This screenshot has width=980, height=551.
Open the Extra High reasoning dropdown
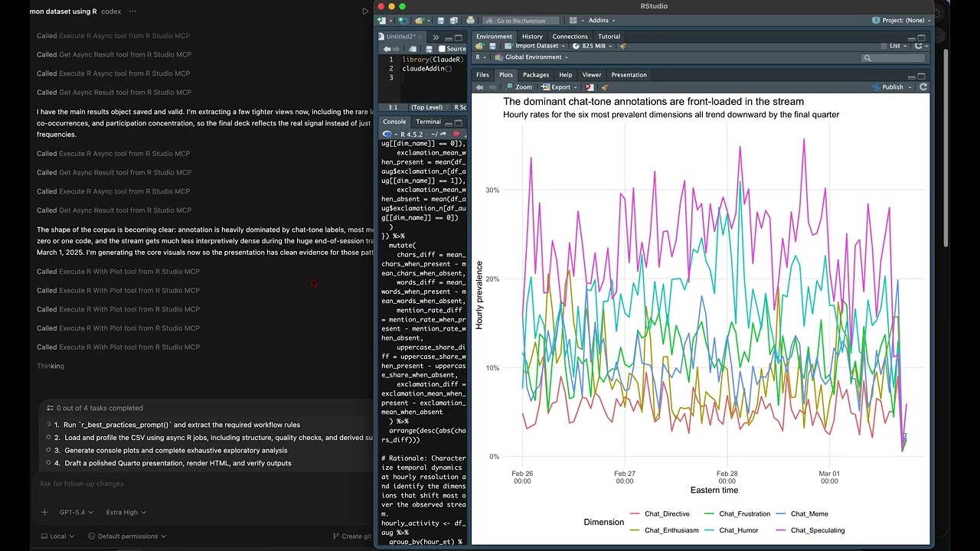click(x=126, y=512)
